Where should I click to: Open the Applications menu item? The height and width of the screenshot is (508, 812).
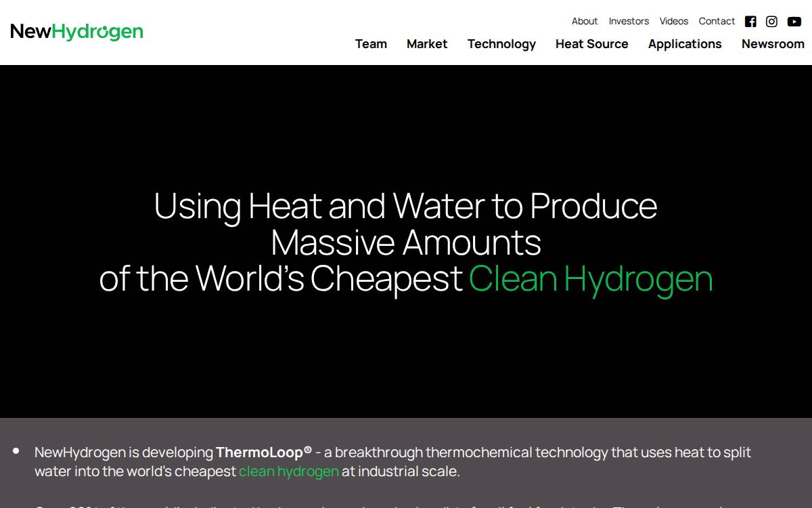click(x=685, y=44)
